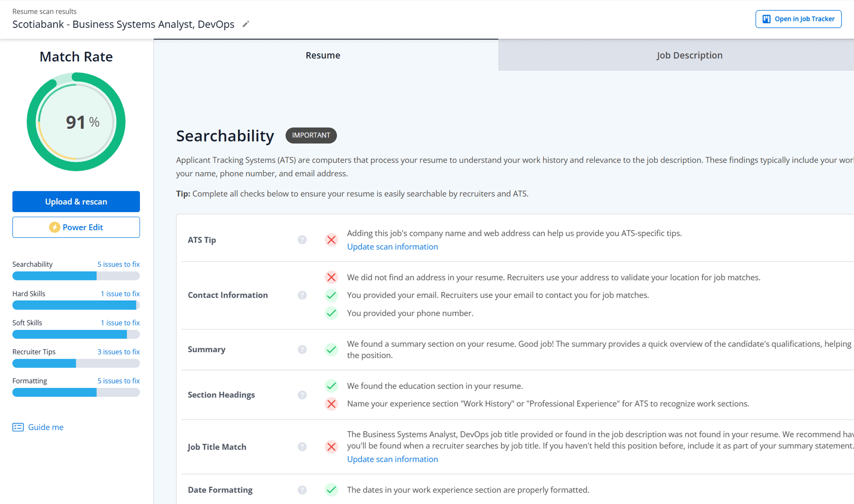854x504 pixels.
Task: Click Resume scan results breadcrumb text
Action: 45,11
